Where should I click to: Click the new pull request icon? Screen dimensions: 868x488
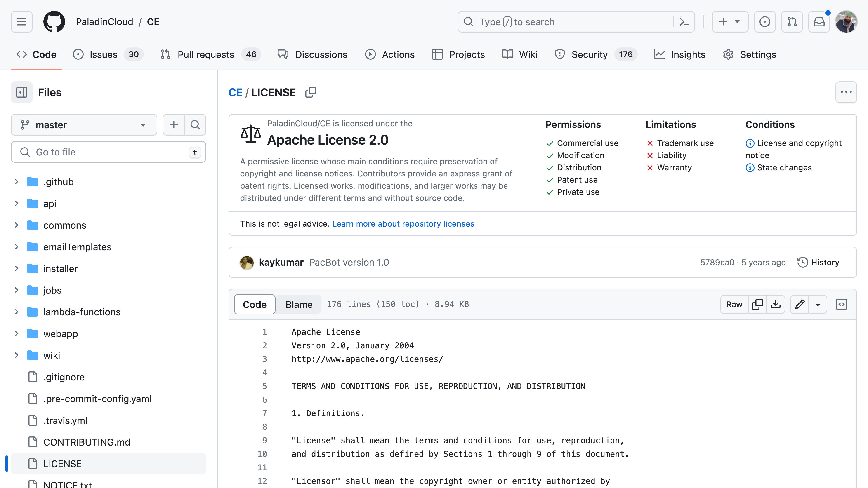[x=792, y=22]
